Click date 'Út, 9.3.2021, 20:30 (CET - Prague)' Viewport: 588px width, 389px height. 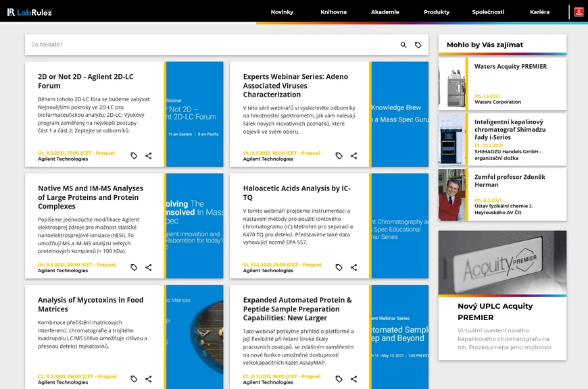point(76,265)
